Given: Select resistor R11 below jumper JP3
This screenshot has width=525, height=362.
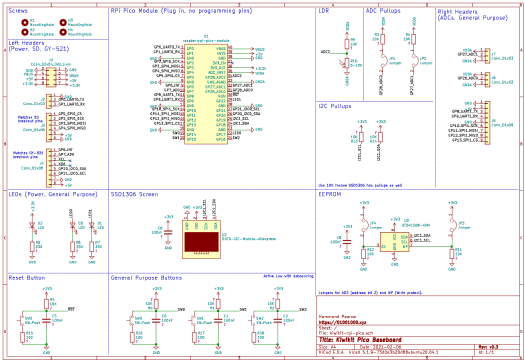Looking at the screenshot, I should point(452,254).
